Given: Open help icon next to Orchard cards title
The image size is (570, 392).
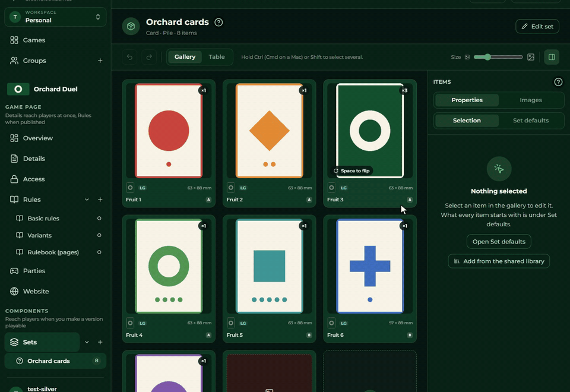Looking at the screenshot, I should pos(218,22).
